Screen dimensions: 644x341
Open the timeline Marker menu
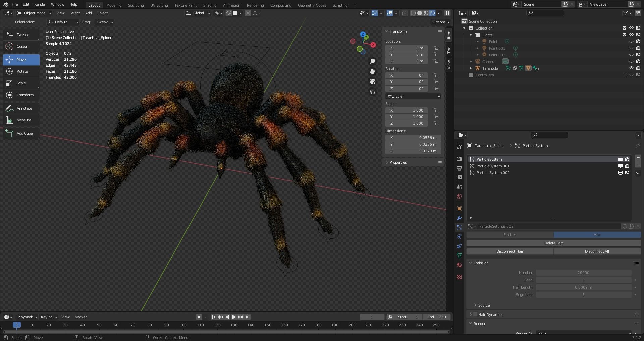tap(80, 317)
